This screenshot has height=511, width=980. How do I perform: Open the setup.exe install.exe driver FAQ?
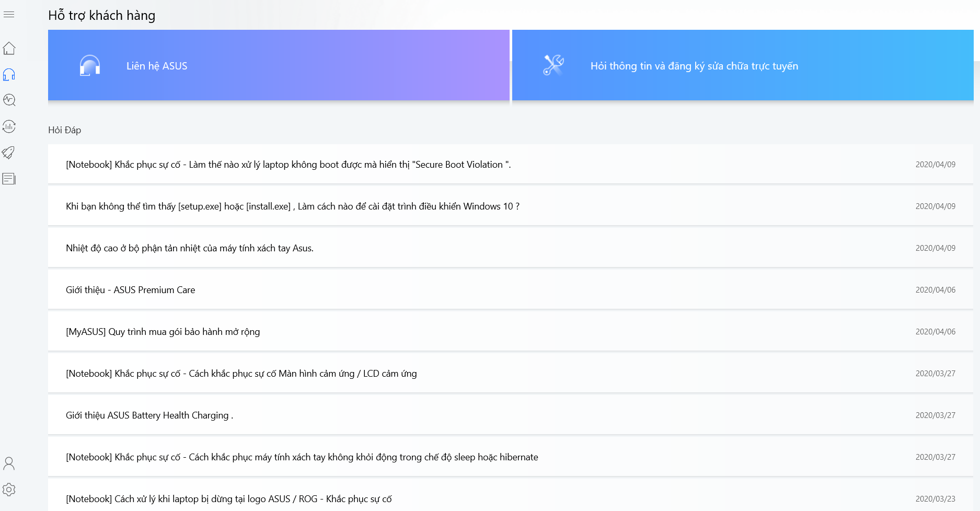pos(511,206)
